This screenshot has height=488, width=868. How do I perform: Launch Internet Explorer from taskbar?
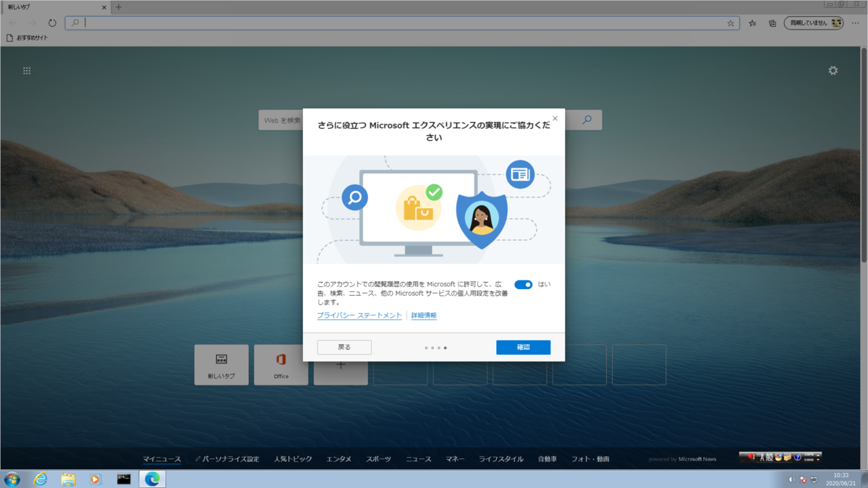click(40, 479)
